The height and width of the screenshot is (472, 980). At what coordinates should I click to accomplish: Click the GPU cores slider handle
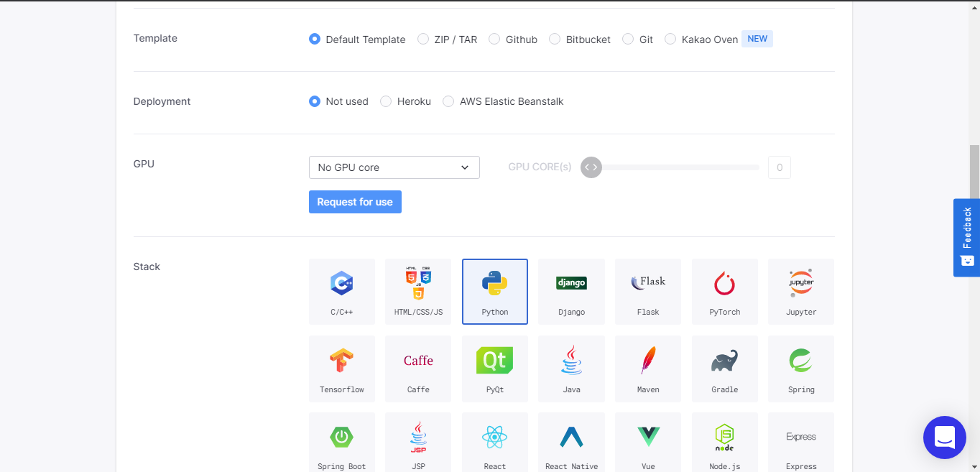tap(591, 167)
